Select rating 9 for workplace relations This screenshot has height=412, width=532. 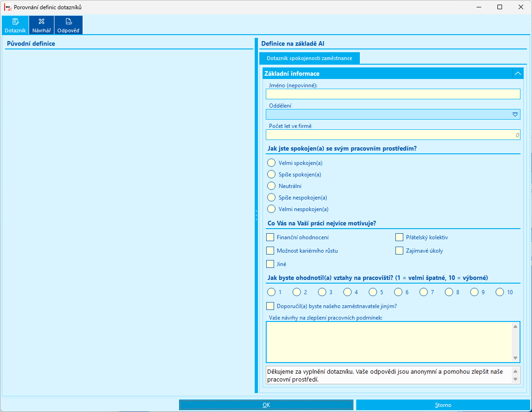pyautogui.click(x=474, y=292)
